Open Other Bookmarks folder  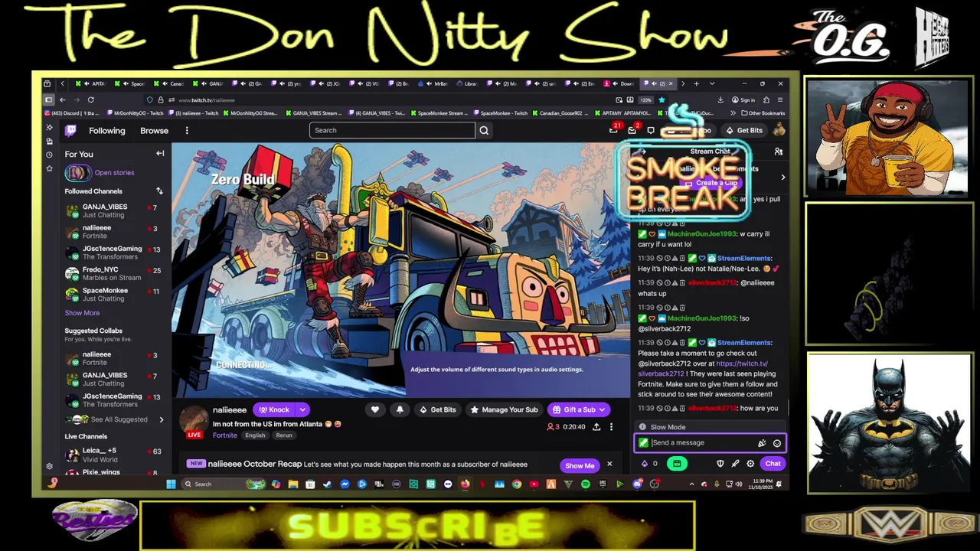[x=763, y=113]
